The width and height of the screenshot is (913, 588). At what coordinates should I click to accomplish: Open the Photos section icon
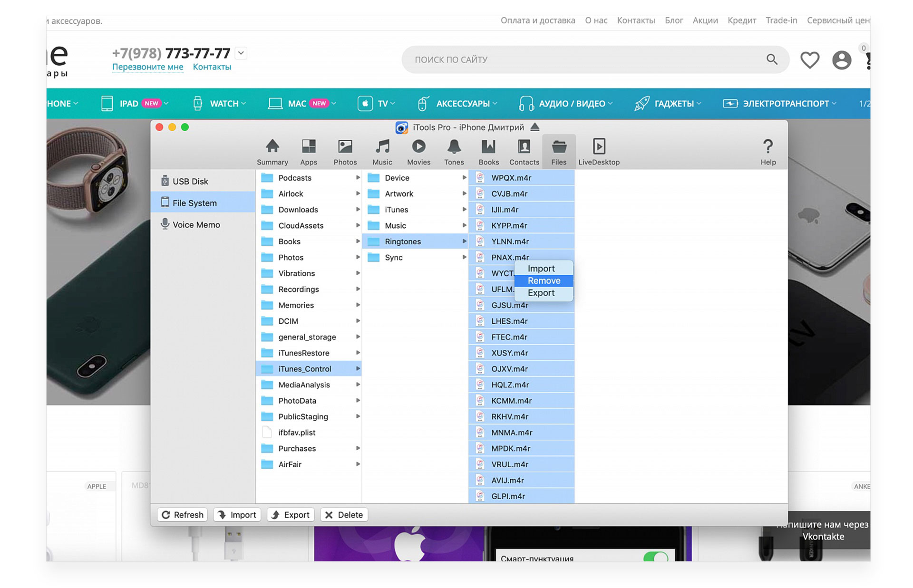click(x=345, y=152)
